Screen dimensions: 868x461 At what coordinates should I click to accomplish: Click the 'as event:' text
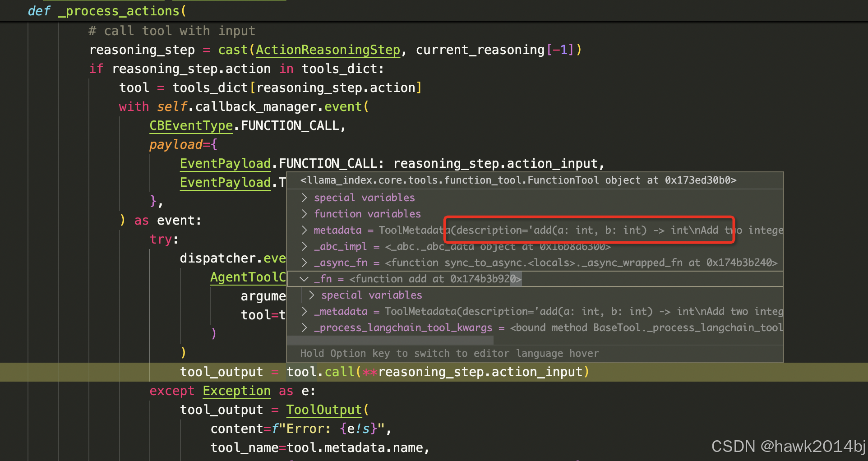167,220
